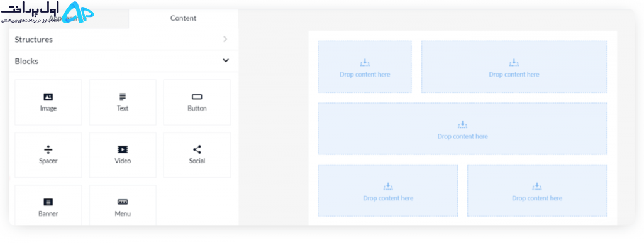Select the Image block icon

point(48,97)
